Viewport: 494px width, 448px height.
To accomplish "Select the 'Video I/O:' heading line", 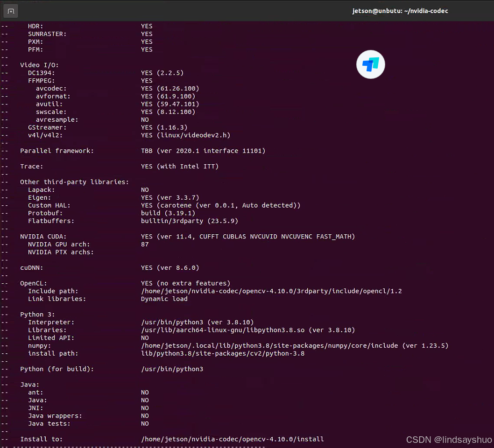I will click(x=39, y=65).
